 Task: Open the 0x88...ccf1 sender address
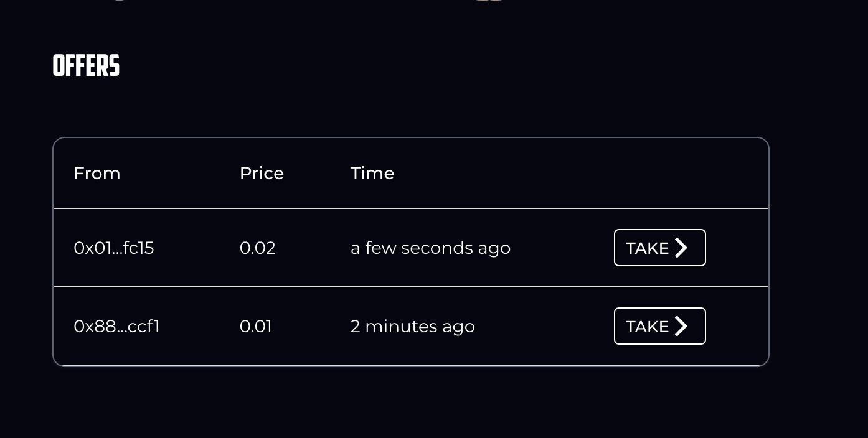pos(116,327)
